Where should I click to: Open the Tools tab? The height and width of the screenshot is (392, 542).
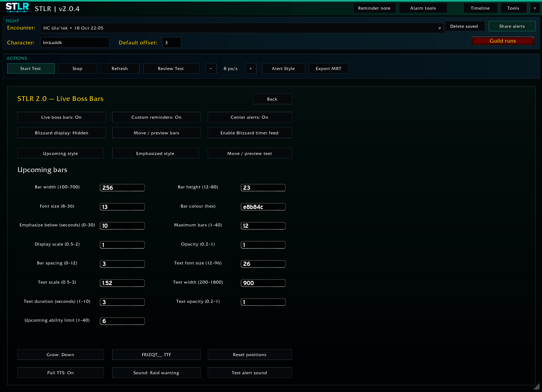[514, 8]
